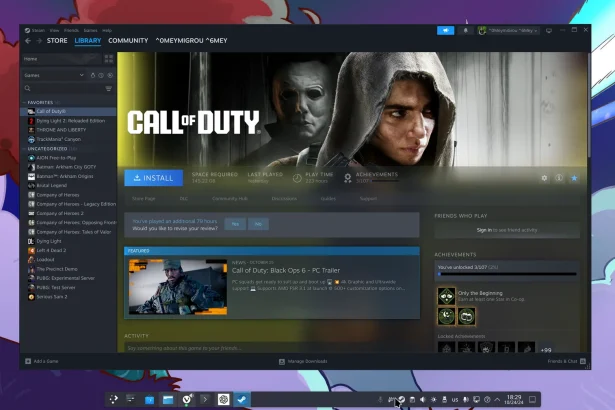The height and width of the screenshot is (410, 615).
Task: Go back with the left arrow
Action: click(x=27, y=41)
